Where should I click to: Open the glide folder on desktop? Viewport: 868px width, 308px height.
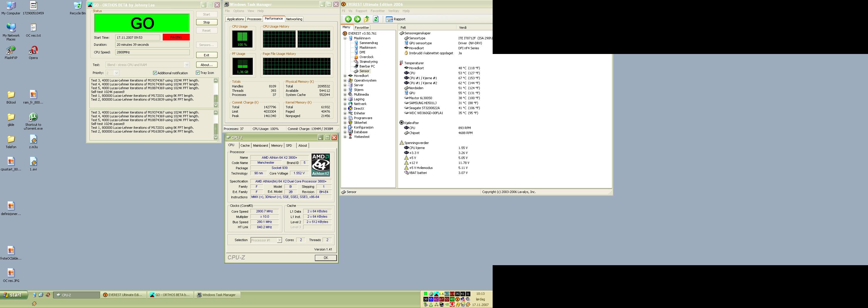[11, 119]
